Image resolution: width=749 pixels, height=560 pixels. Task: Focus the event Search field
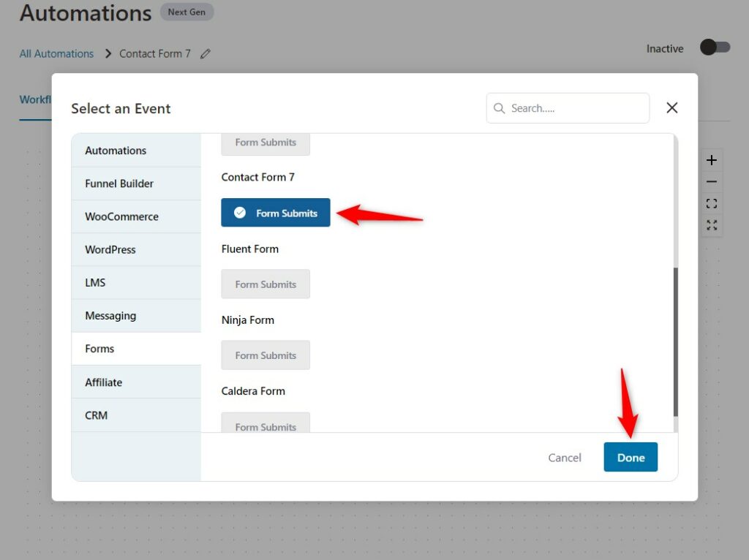tap(568, 108)
